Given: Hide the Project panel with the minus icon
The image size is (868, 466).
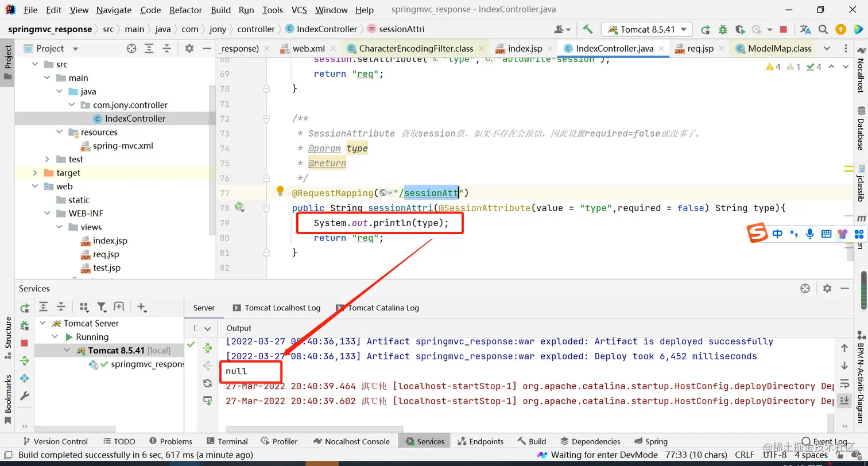Looking at the screenshot, I should [207, 49].
